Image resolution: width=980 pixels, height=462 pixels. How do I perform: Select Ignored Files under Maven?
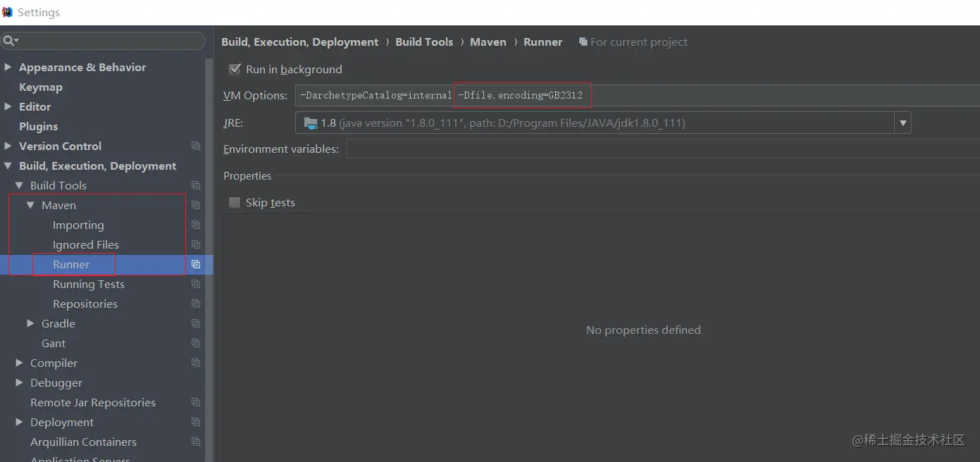coord(86,245)
